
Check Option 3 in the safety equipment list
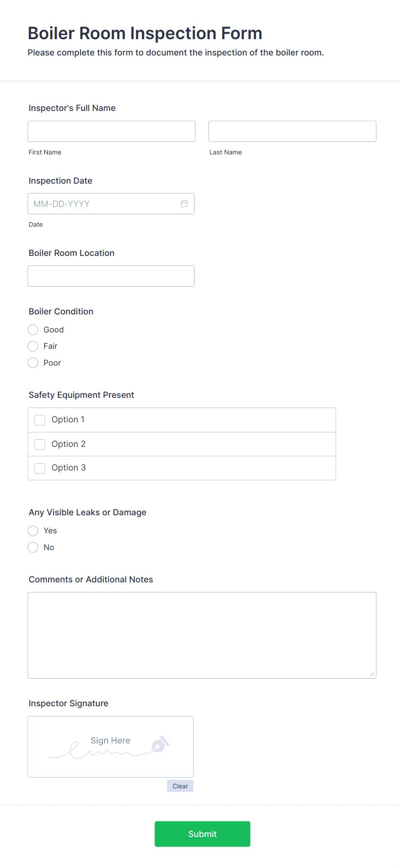pyautogui.click(x=40, y=468)
